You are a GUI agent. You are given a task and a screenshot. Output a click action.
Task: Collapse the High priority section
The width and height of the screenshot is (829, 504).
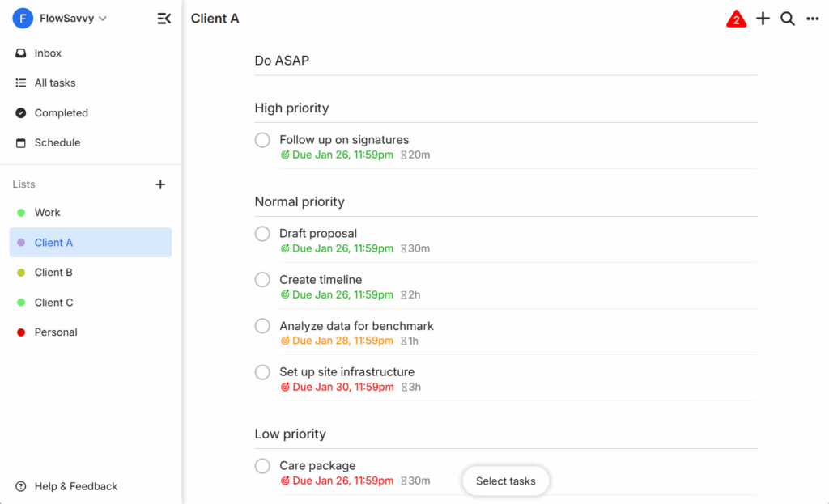click(x=291, y=108)
